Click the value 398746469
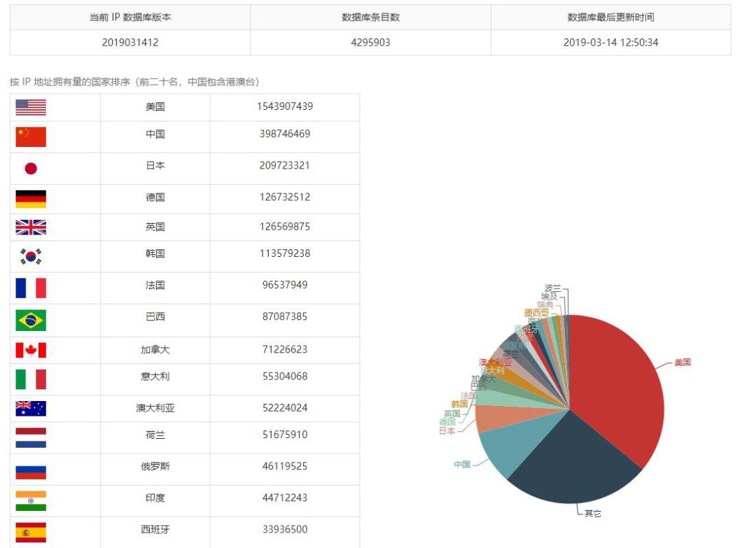756x548 pixels. tap(285, 134)
